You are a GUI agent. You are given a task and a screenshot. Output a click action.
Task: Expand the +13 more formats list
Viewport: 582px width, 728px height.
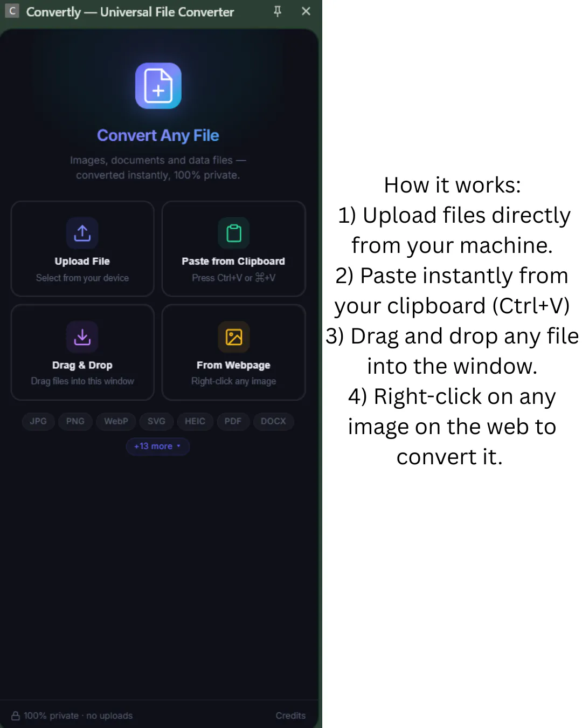[157, 446]
